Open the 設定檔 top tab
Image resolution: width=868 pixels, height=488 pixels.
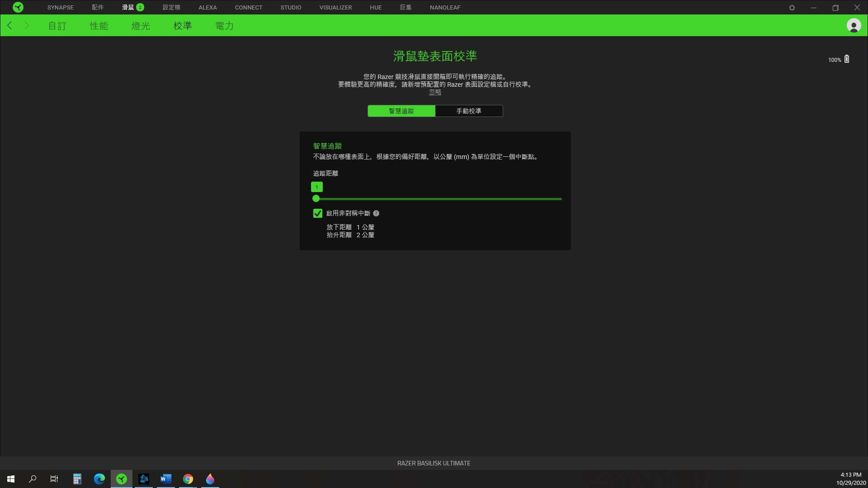coord(171,7)
